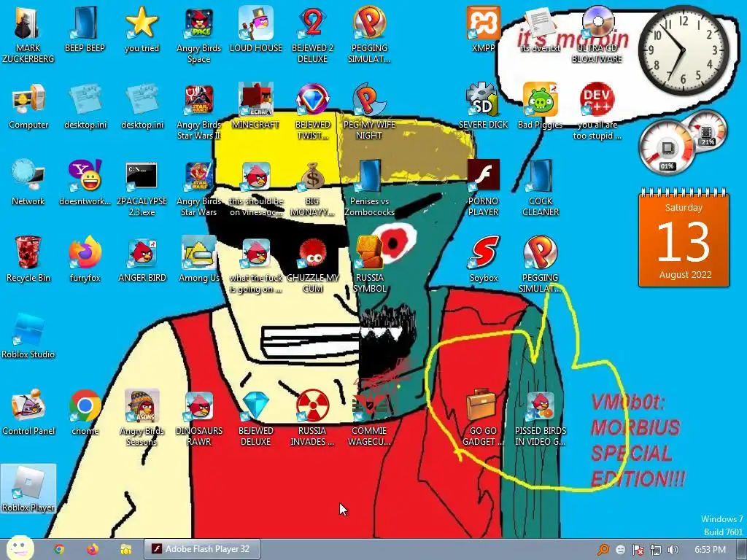Open the network tray icon
The width and height of the screenshot is (747, 560).
point(656,550)
